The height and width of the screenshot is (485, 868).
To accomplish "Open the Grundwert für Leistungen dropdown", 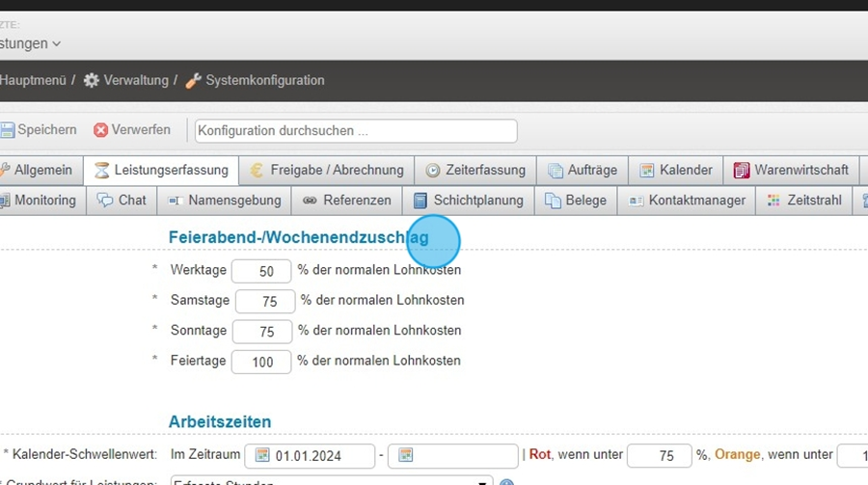I will point(482,482).
